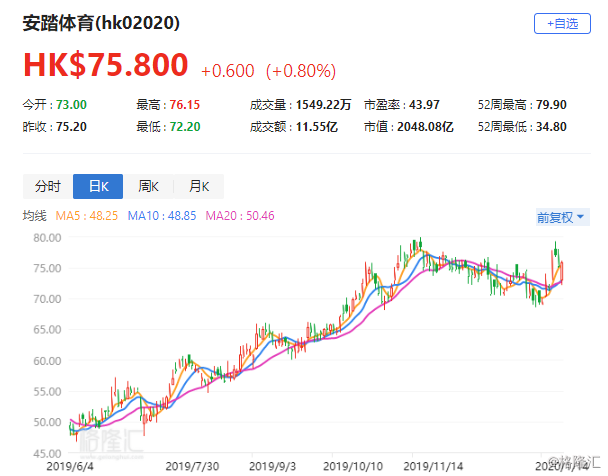Click the 均线 label

click(35, 216)
